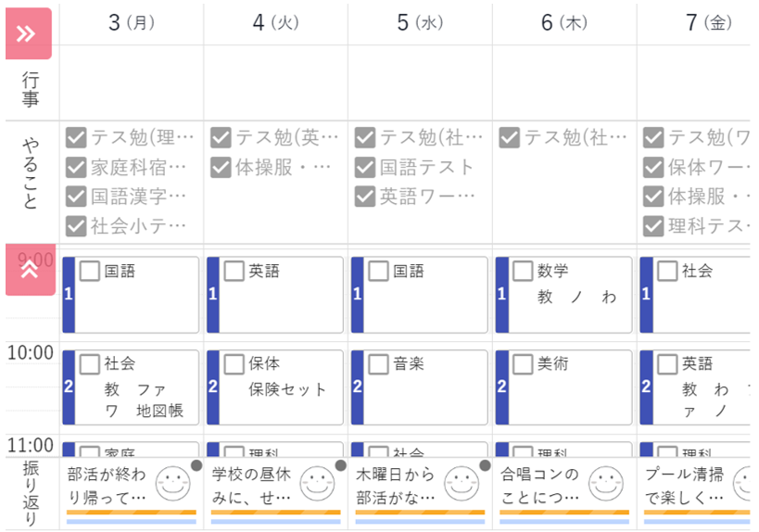Click the smiley face on Wednesday's reflection
The width and height of the screenshot is (759, 532).
click(462, 483)
